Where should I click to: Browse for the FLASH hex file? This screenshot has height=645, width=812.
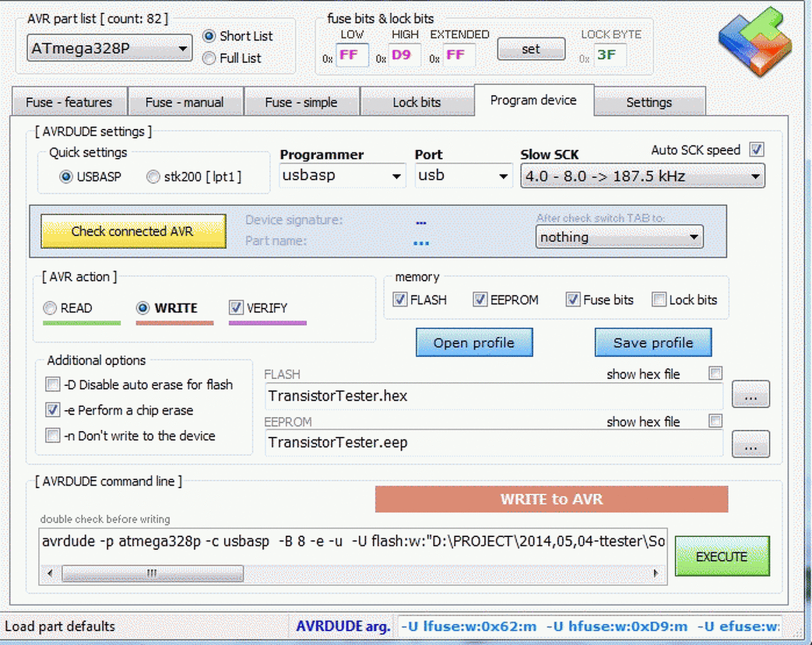pyautogui.click(x=751, y=394)
